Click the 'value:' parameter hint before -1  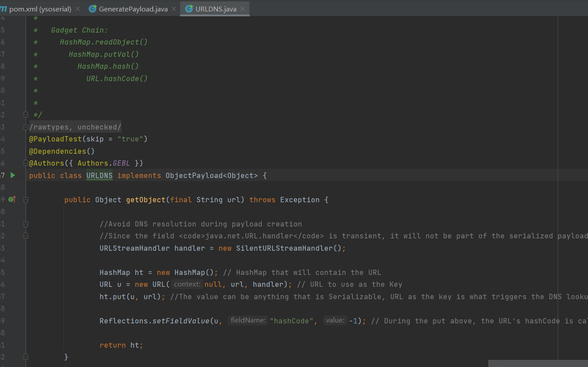tap(335, 321)
